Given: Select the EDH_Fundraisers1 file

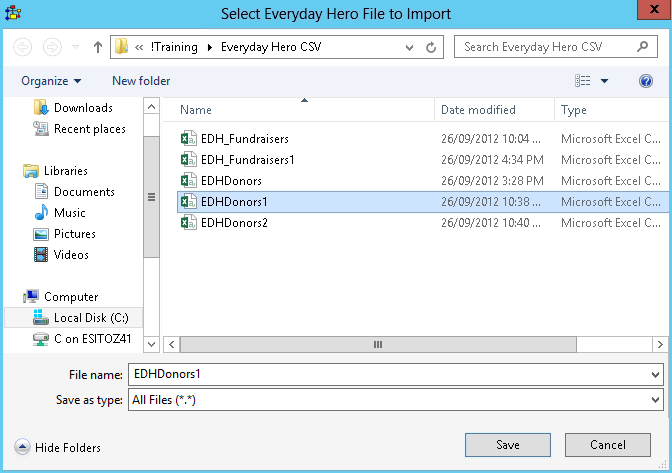Looking at the screenshot, I should click(x=247, y=160).
